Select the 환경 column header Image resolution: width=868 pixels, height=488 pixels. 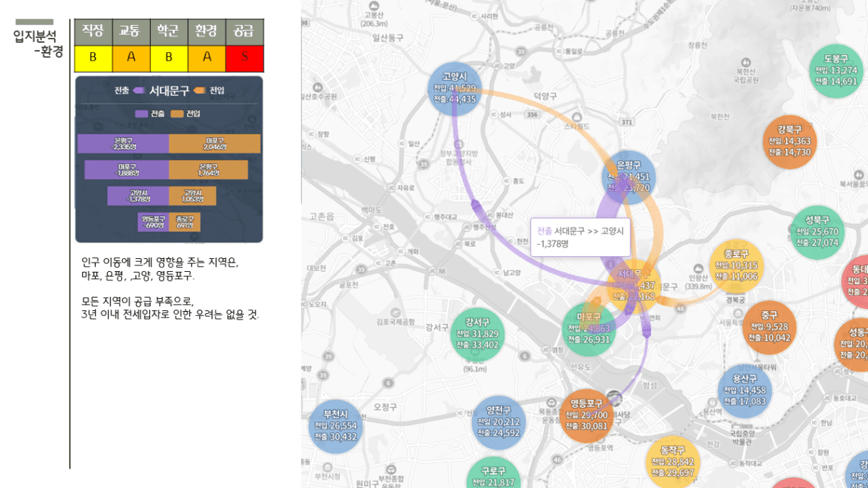tap(207, 31)
